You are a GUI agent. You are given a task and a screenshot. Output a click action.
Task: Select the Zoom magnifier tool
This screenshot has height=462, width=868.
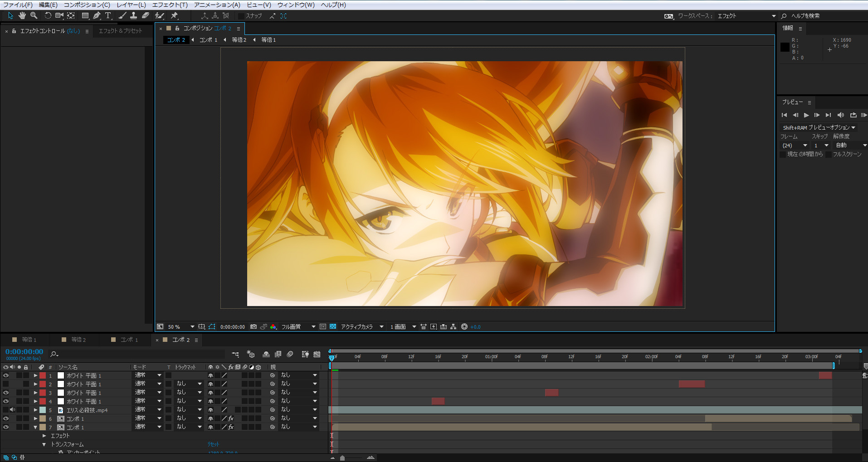click(x=34, y=15)
